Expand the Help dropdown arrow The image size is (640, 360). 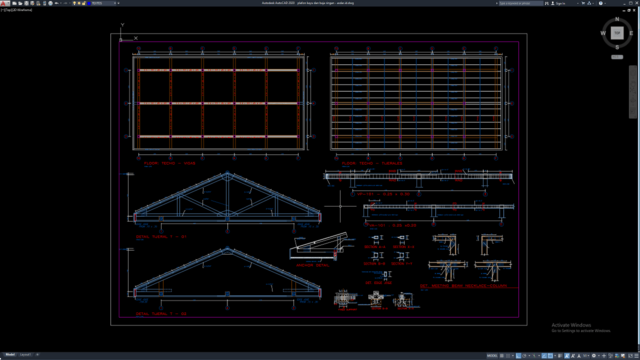(x=605, y=3)
